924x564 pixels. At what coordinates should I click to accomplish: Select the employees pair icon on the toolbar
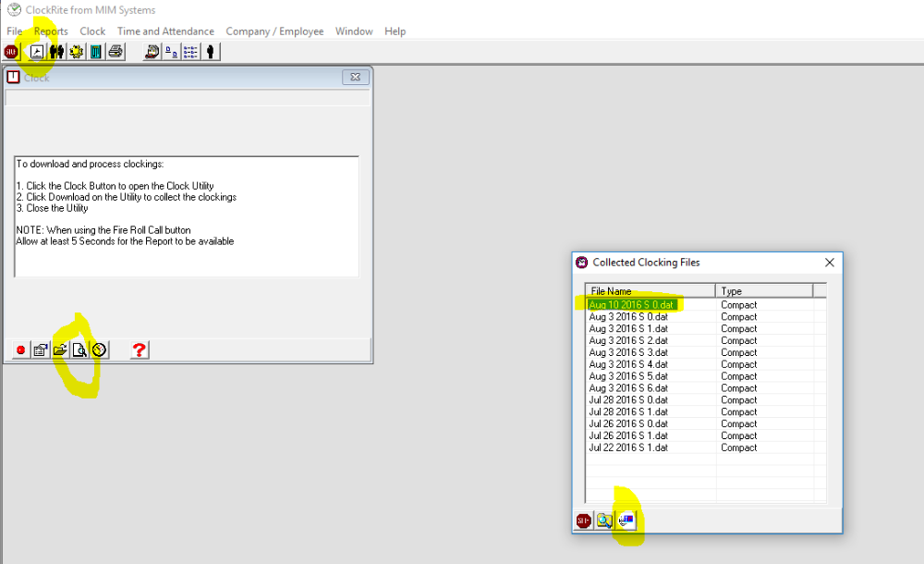pos(55,51)
